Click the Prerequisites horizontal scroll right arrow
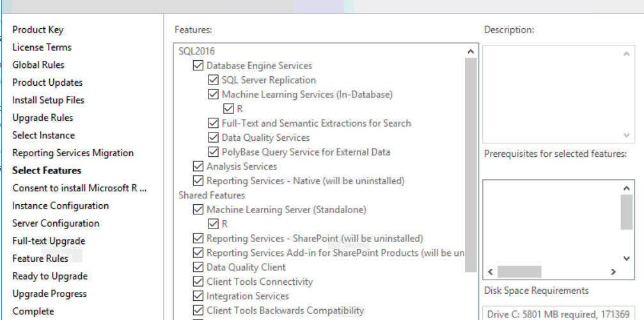The height and width of the screenshot is (320, 644). coord(613,271)
